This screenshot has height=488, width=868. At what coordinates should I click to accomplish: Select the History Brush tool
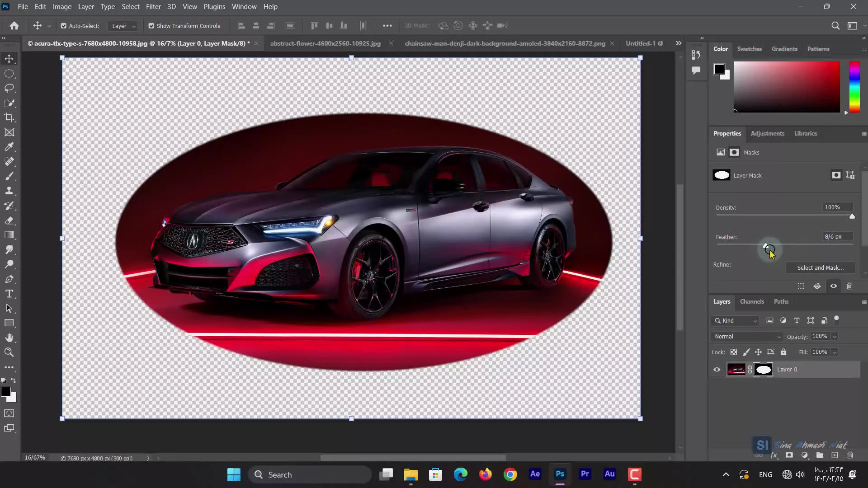[9, 206]
